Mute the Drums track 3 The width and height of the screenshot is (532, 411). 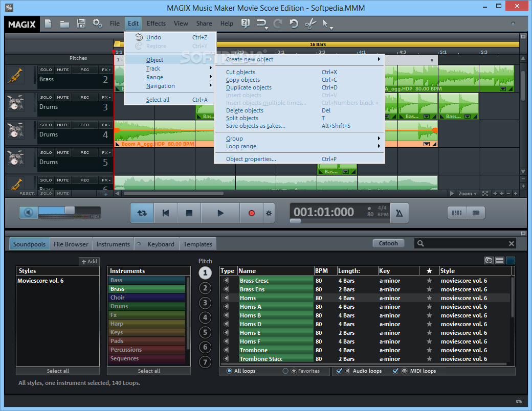point(63,97)
